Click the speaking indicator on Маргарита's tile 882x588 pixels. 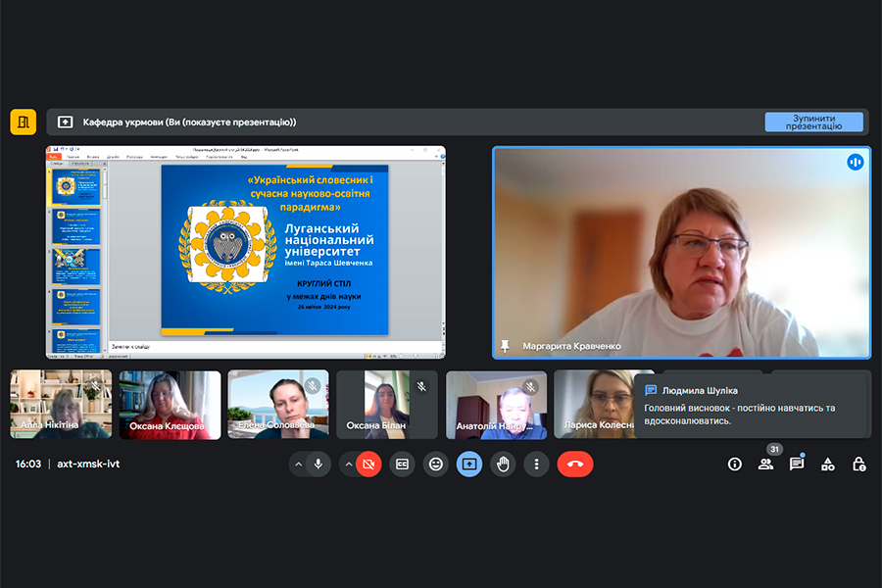click(855, 163)
